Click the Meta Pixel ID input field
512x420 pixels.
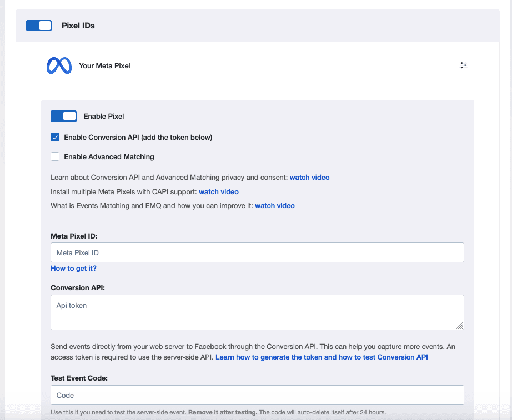257,252
